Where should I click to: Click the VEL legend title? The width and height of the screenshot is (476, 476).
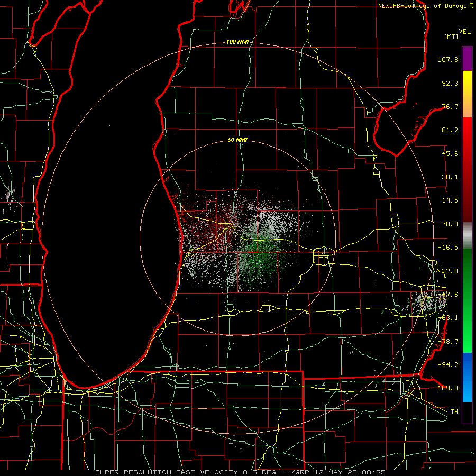464,32
